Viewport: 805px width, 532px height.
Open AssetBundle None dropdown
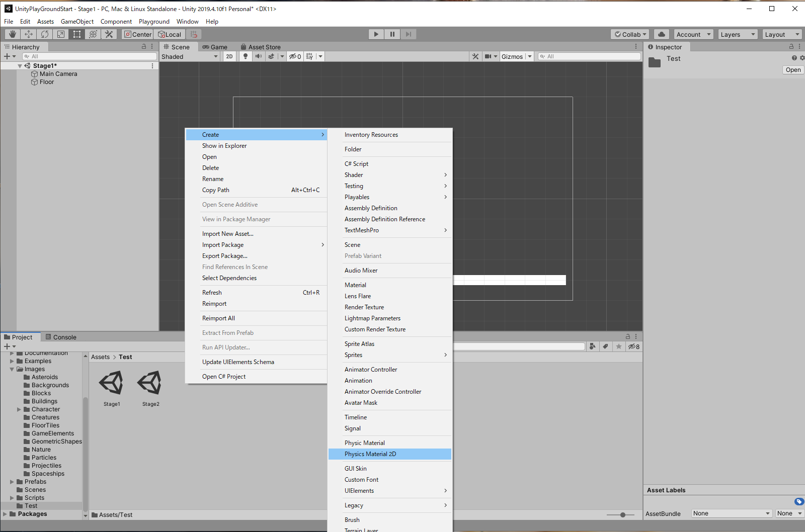click(732, 513)
